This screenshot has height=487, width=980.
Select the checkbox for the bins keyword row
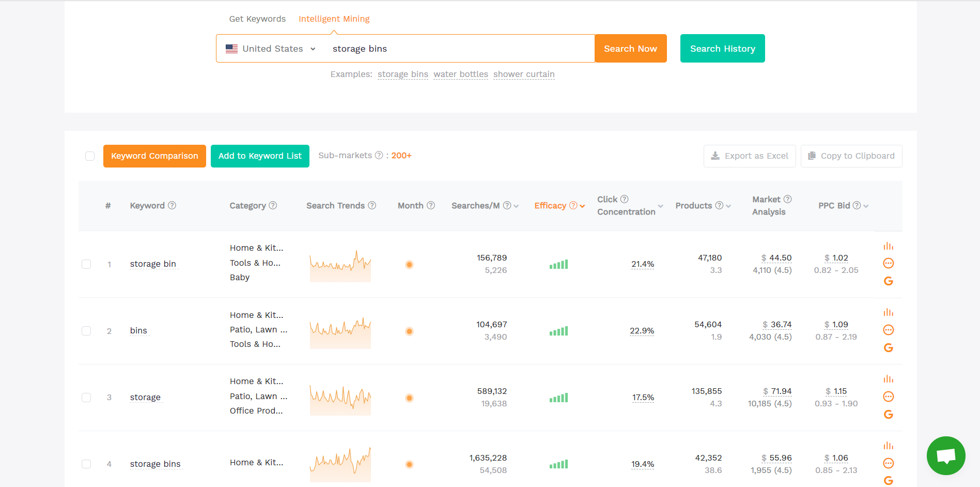click(86, 331)
